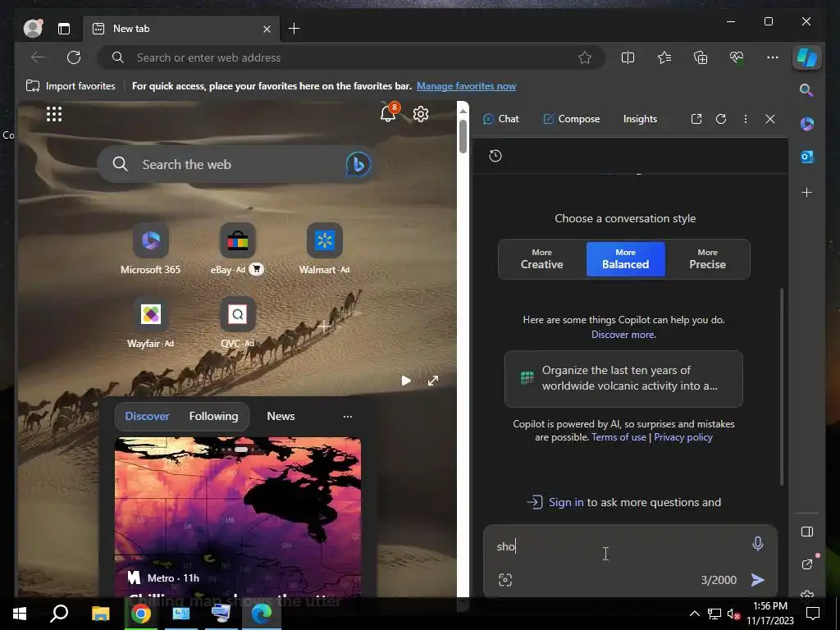
Task: Switch to the Chat tab
Action: [x=501, y=119]
